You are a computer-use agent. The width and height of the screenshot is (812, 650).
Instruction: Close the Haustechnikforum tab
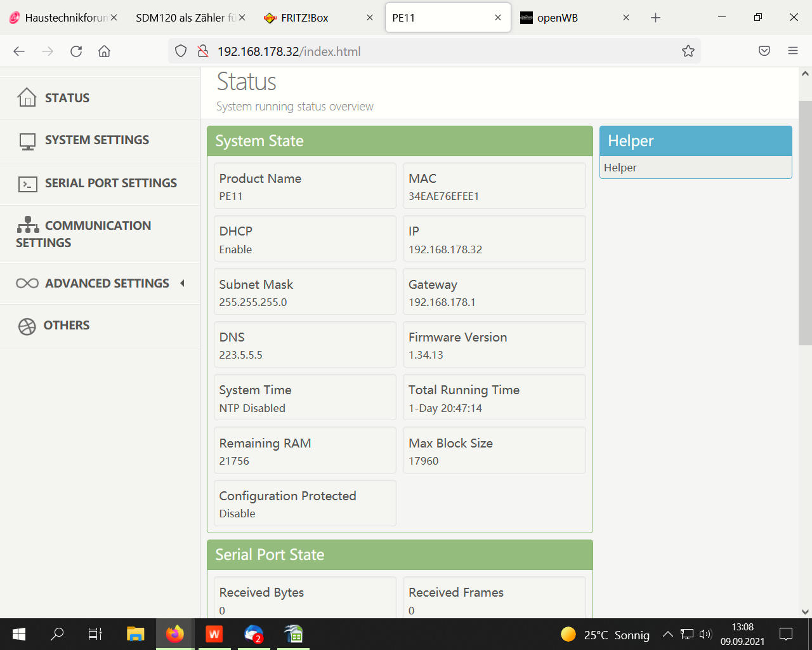[114, 18]
